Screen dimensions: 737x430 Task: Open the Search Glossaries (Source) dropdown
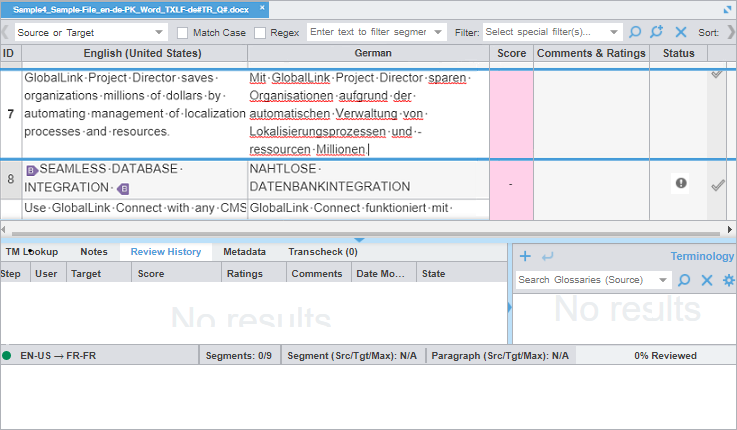pyautogui.click(x=593, y=280)
